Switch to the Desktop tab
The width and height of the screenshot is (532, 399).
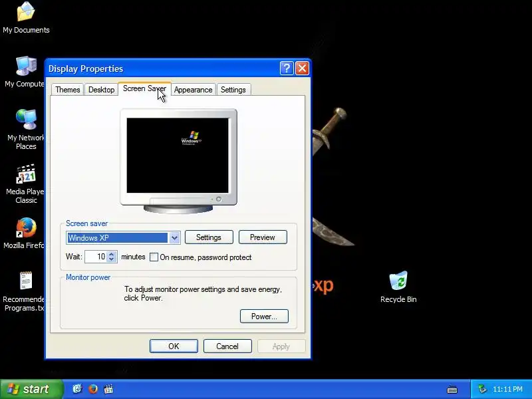tap(101, 90)
